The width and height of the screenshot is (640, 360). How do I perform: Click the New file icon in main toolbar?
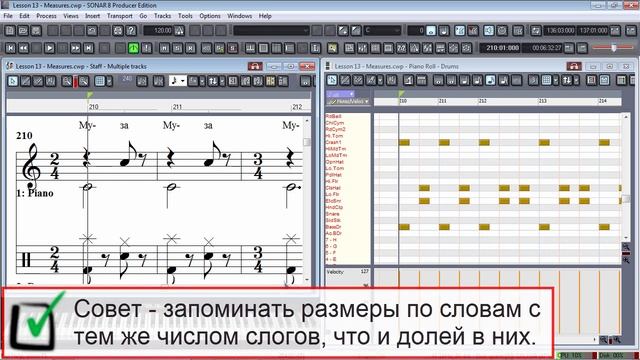10,31
